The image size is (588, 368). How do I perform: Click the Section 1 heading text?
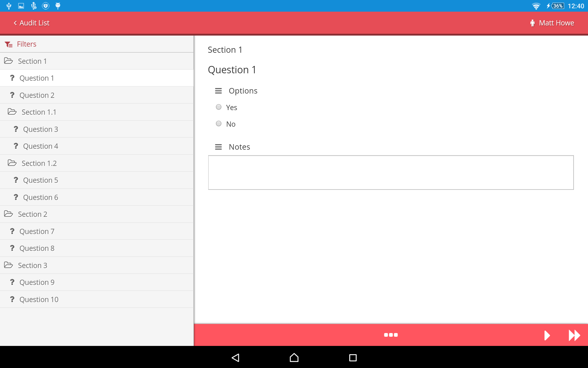tap(225, 50)
